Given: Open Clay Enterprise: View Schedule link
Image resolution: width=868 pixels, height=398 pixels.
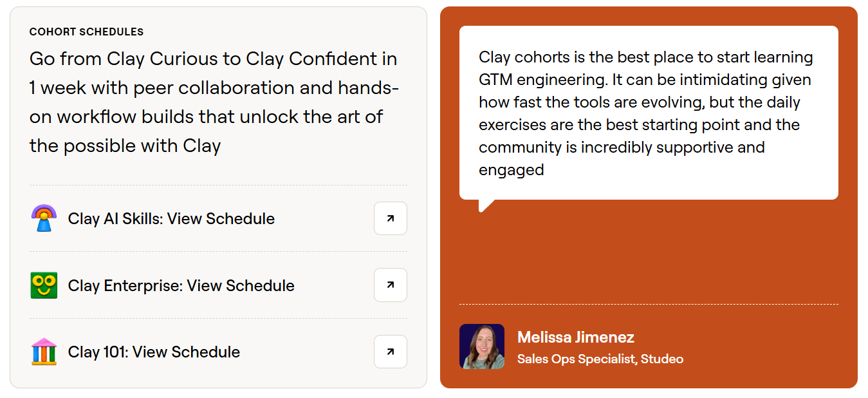Looking at the screenshot, I should [x=181, y=285].
